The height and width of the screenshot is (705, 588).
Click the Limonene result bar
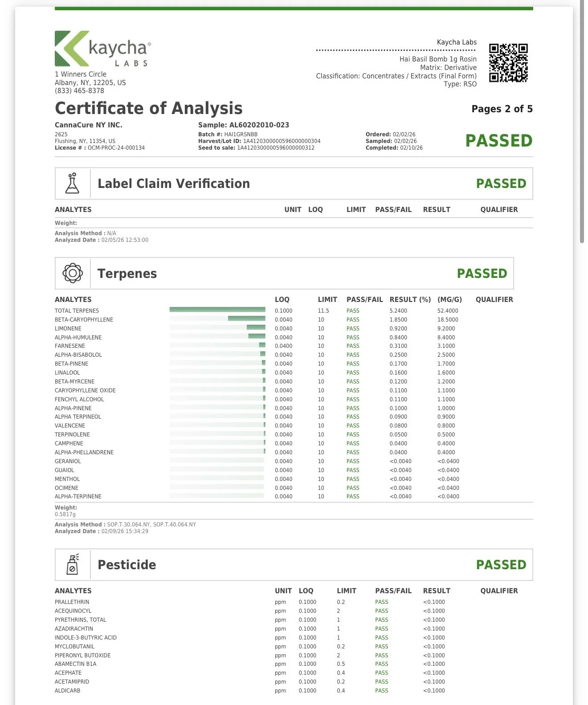point(217,328)
